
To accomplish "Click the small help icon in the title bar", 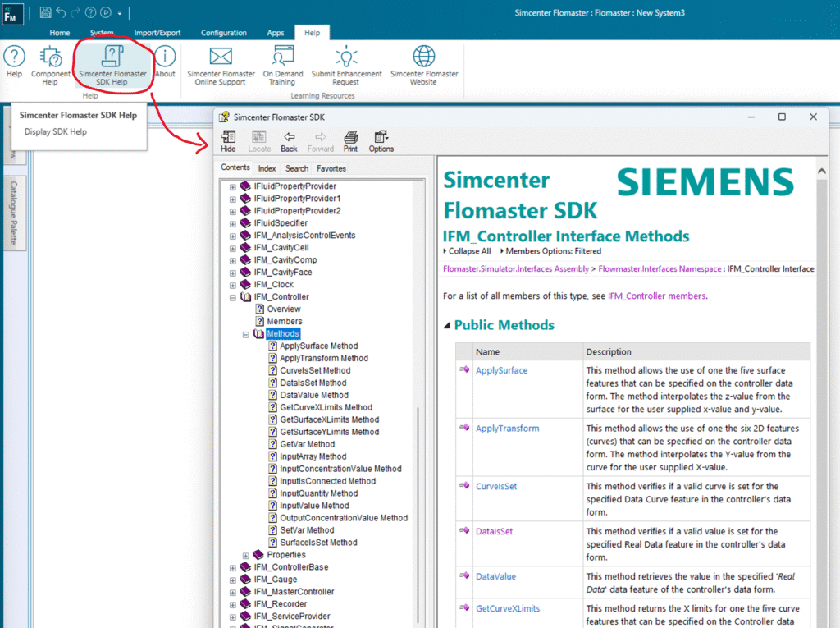I will coord(91,12).
